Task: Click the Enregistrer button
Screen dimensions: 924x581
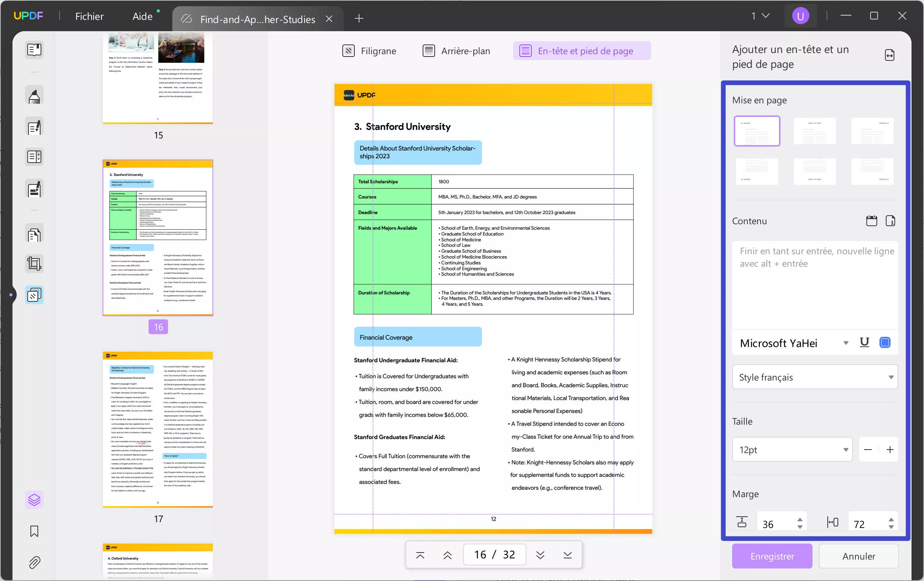Action: pyautogui.click(x=772, y=556)
